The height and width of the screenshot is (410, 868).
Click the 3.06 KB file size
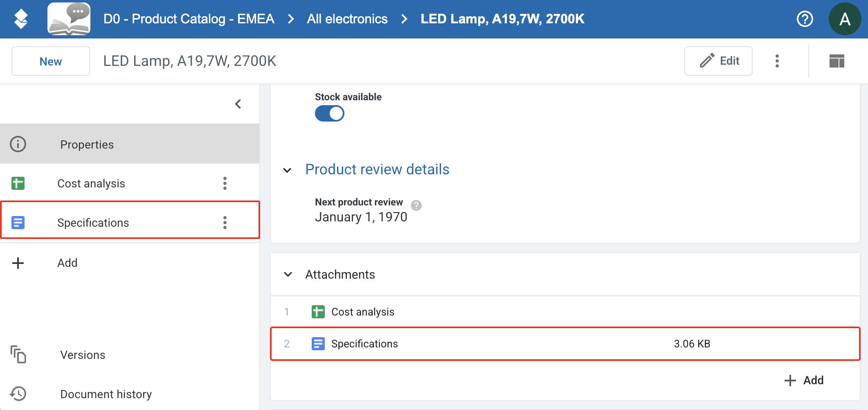[x=692, y=344]
